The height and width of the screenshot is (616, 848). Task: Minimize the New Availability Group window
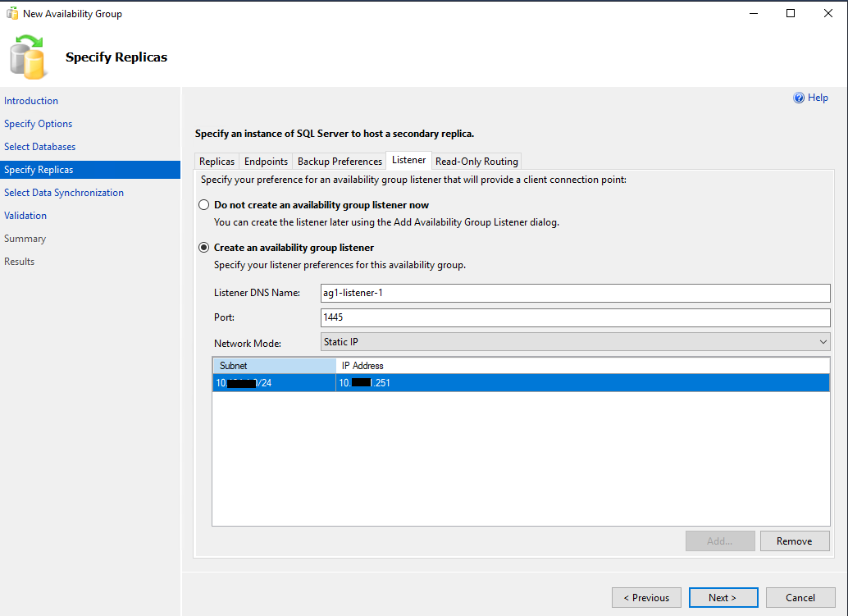[x=754, y=13]
